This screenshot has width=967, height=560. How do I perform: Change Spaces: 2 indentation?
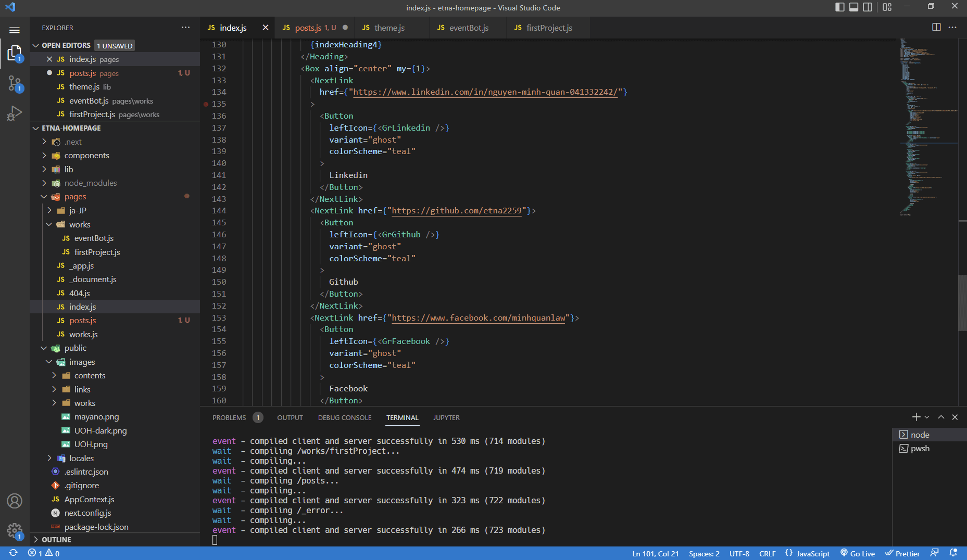(704, 553)
